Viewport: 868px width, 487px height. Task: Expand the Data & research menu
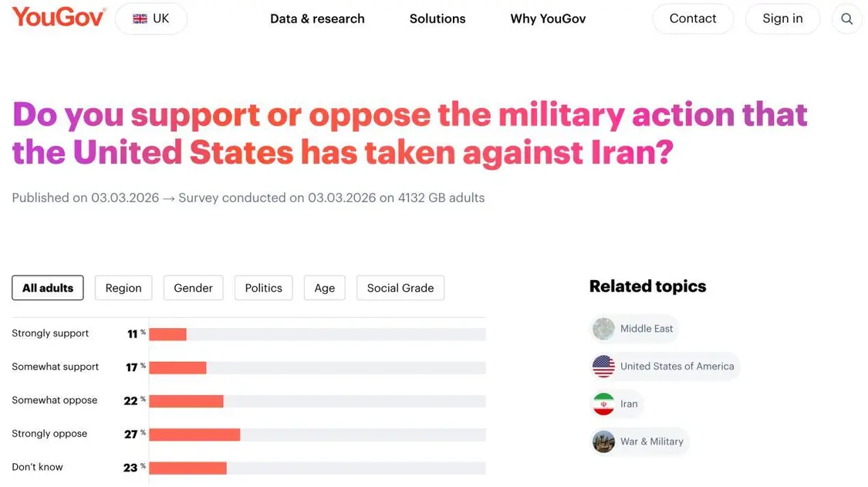tap(317, 19)
